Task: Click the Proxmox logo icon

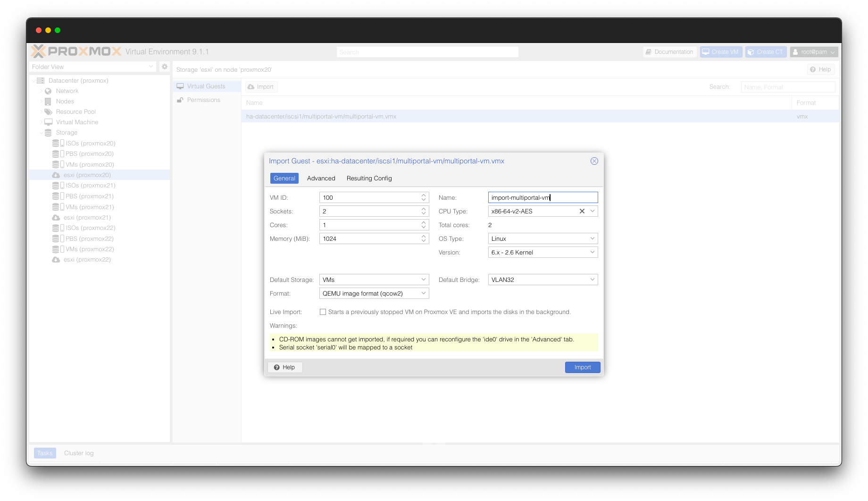Action: (x=38, y=51)
